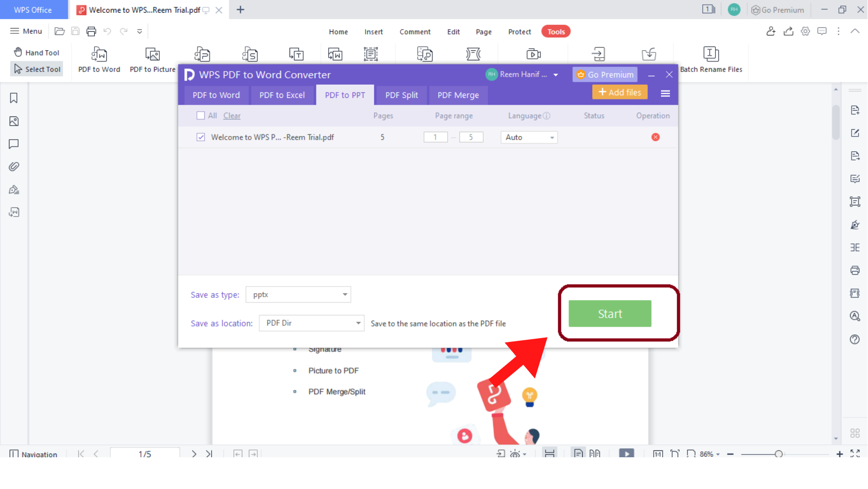Click the print icon in quick access toolbar

click(x=91, y=31)
